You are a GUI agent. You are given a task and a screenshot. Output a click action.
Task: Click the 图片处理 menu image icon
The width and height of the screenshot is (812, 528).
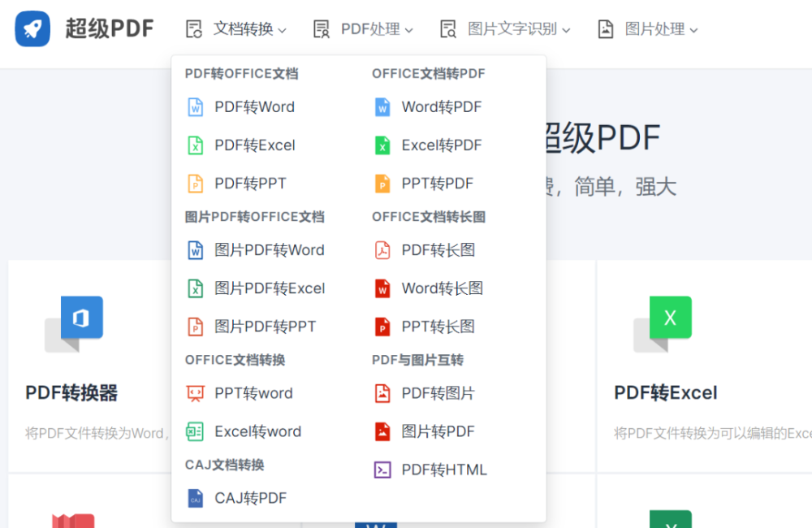[x=606, y=29]
